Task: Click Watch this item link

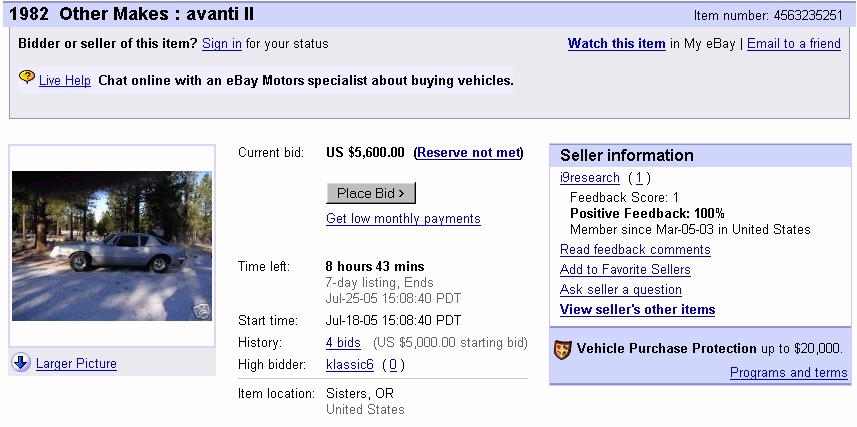Action: pyautogui.click(x=616, y=44)
